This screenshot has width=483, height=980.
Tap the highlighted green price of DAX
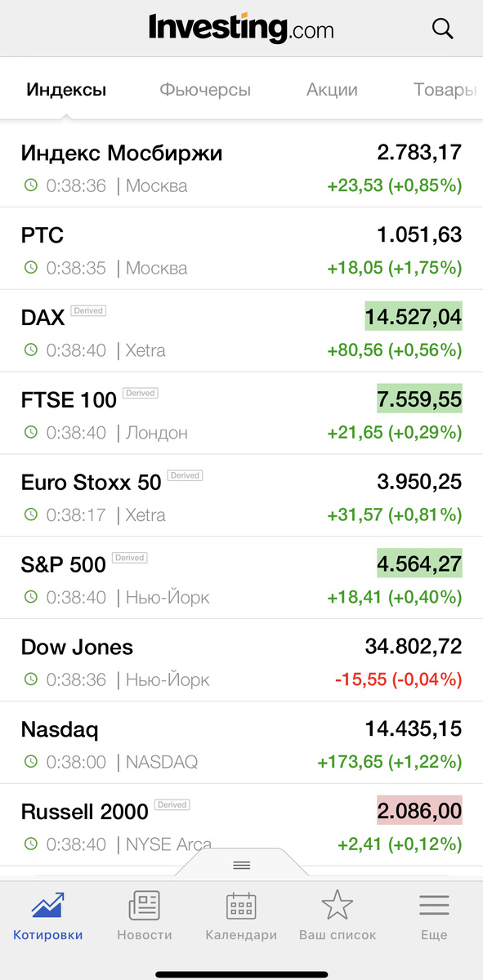[x=414, y=316]
